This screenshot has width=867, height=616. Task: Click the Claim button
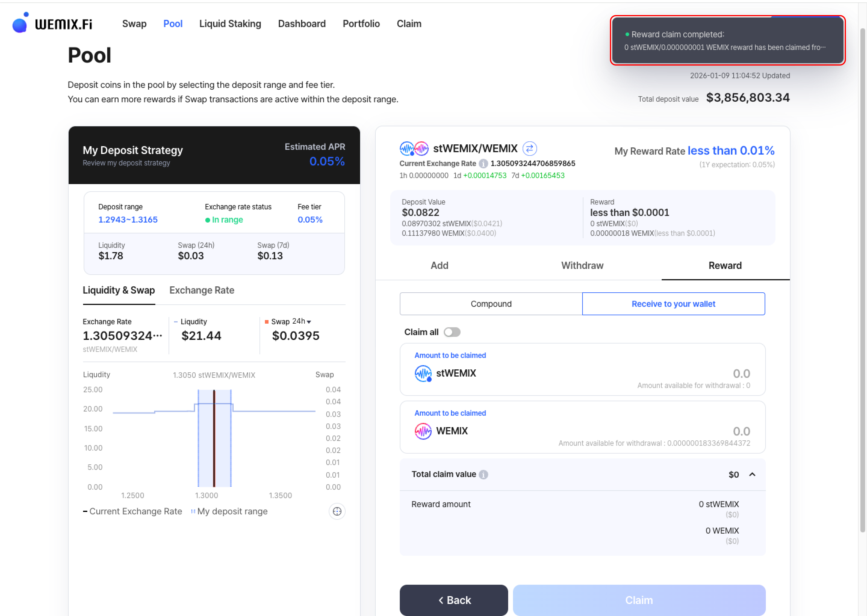click(x=639, y=600)
